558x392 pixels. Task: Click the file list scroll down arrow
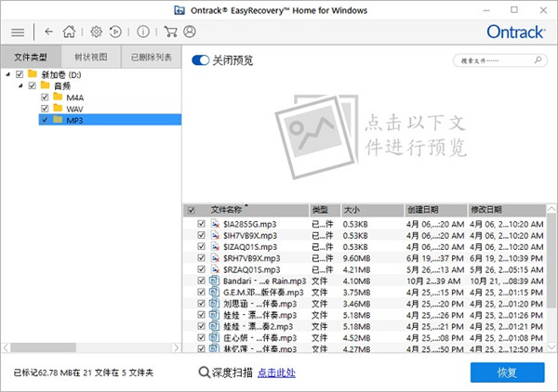coord(551,346)
